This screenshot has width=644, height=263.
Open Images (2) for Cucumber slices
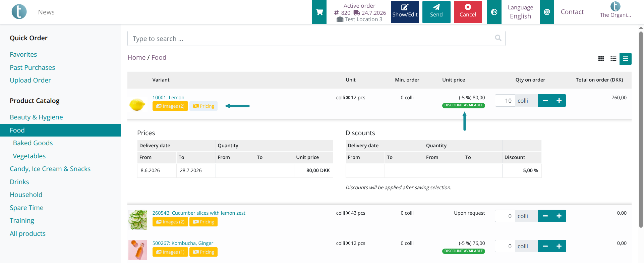tap(170, 222)
